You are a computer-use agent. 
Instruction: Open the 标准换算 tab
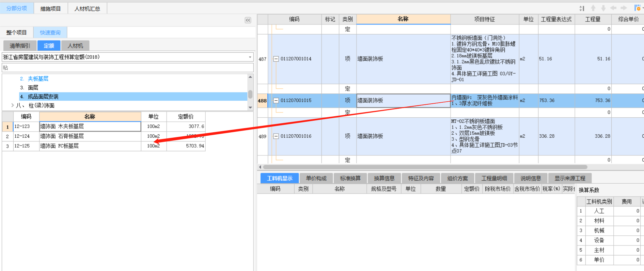click(x=350, y=178)
